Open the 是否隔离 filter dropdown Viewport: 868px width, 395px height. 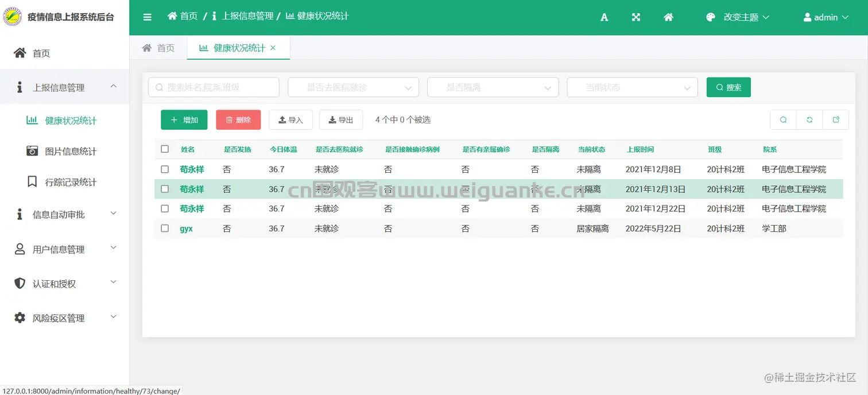click(x=493, y=87)
